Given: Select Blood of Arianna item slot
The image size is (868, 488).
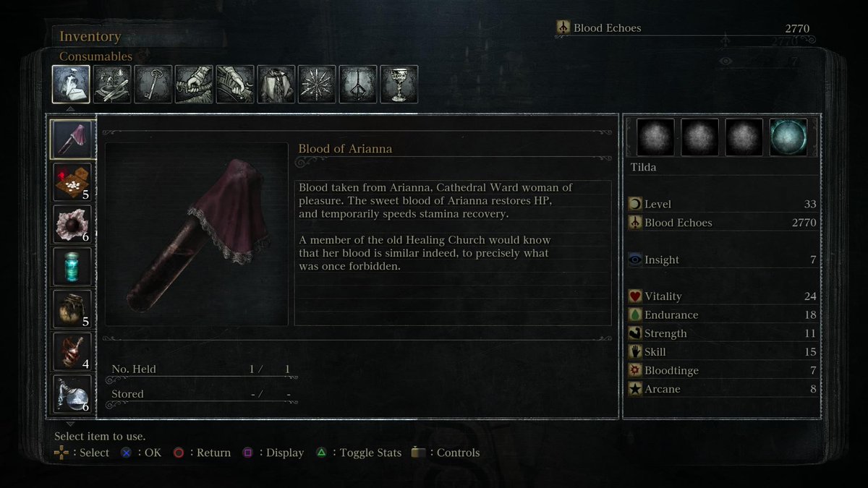Looking at the screenshot, I should [72, 140].
